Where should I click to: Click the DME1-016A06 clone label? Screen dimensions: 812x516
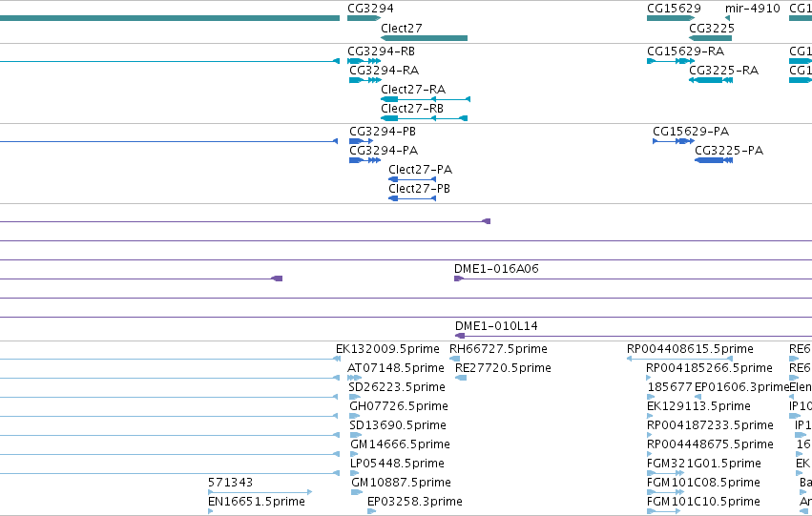[496, 269]
